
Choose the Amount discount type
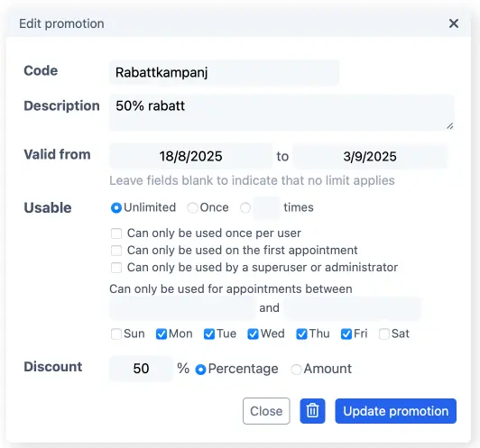[296, 370]
